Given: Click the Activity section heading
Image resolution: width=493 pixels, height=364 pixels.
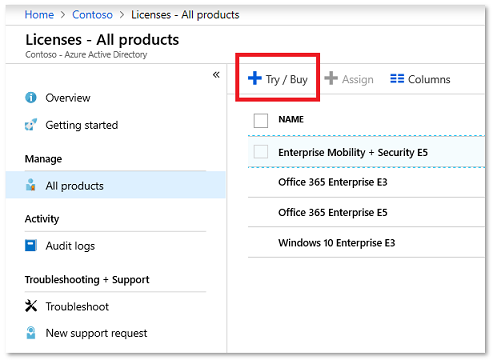Looking at the screenshot, I should point(42,219).
